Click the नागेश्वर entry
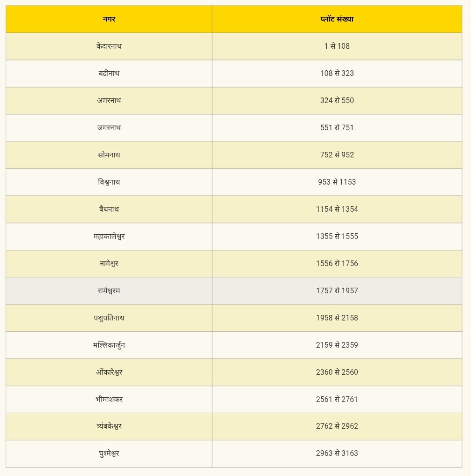The height and width of the screenshot is (476, 471). tap(109, 263)
